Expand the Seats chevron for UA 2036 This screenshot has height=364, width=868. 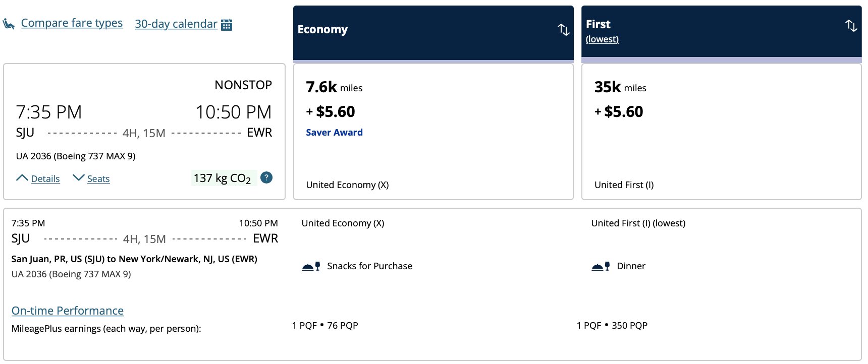click(78, 178)
